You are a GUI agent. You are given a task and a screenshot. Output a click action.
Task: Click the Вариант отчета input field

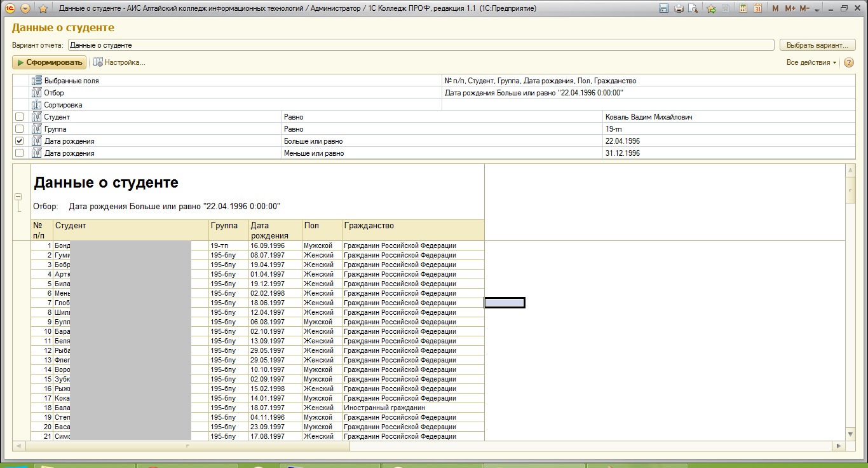point(421,45)
